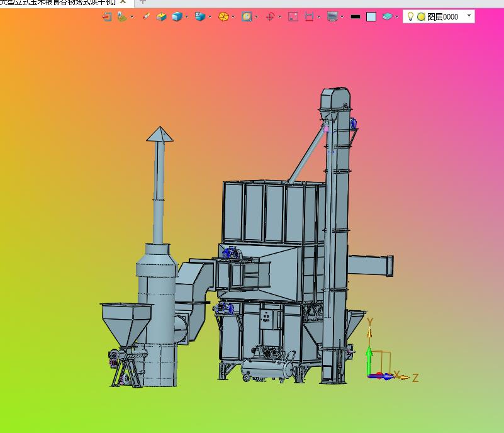Close the document tab with the X button
This screenshot has width=504, height=433.
click(x=123, y=2)
